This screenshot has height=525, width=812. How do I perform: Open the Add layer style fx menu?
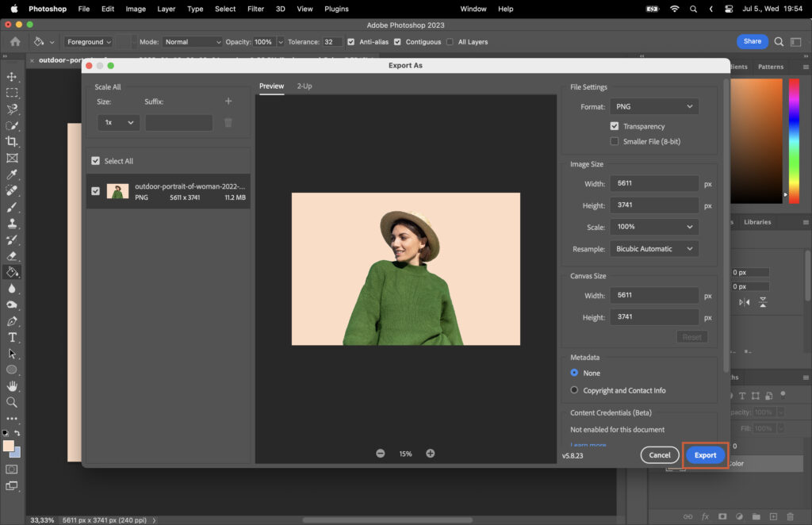coord(705,516)
